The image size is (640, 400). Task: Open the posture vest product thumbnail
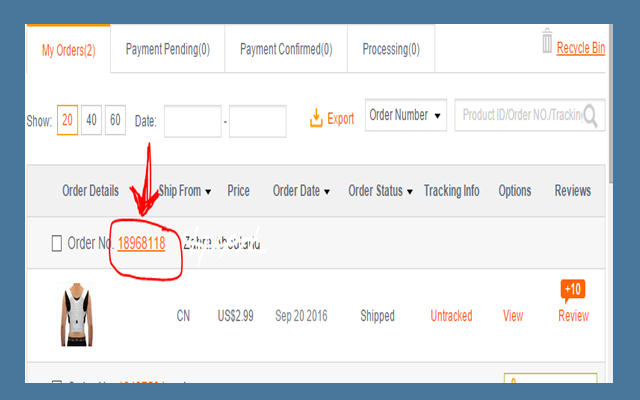pos(77,314)
